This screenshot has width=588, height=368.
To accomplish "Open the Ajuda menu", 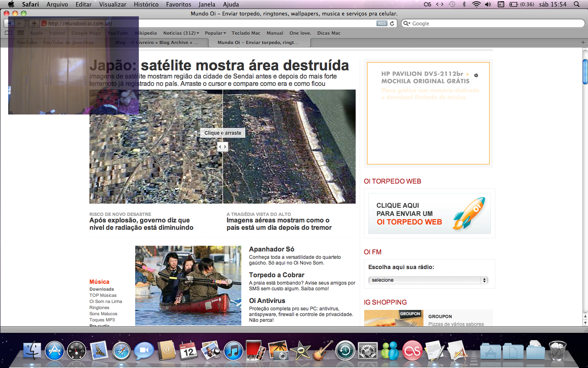I will tap(231, 4).
